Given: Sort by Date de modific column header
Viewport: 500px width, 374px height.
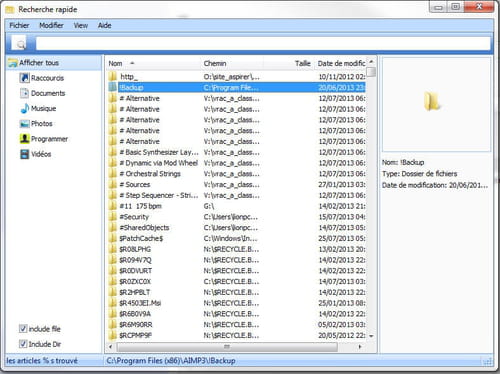Looking at the screenshot, I should (x=340, y=63).
